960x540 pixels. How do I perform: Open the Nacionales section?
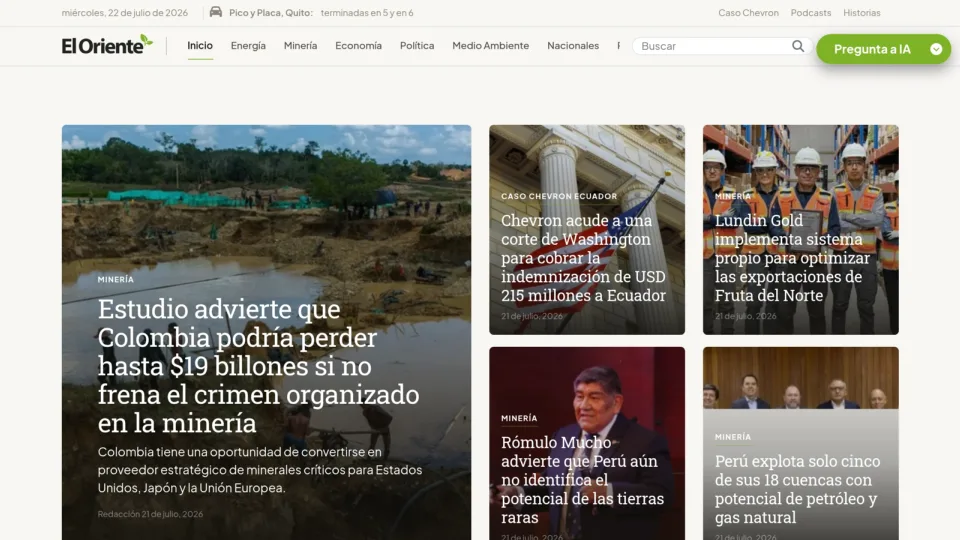click(573, 45)
